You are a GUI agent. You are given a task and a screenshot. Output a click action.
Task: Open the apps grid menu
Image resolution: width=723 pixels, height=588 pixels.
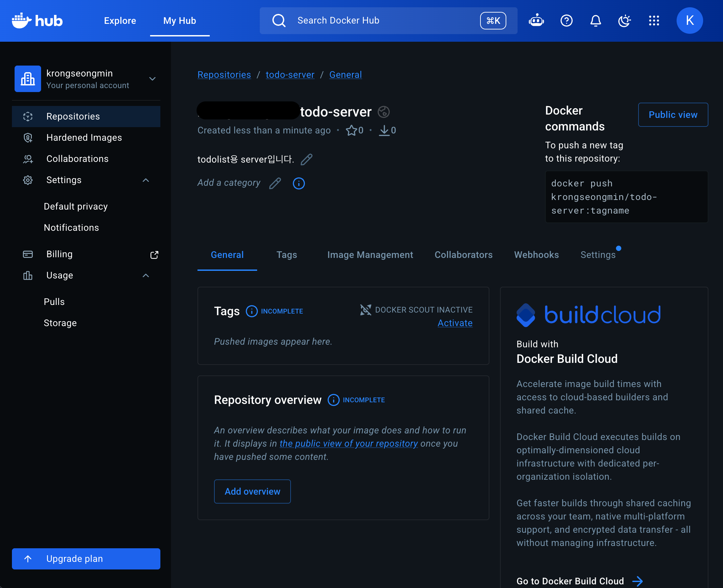(x=654, y=21)
